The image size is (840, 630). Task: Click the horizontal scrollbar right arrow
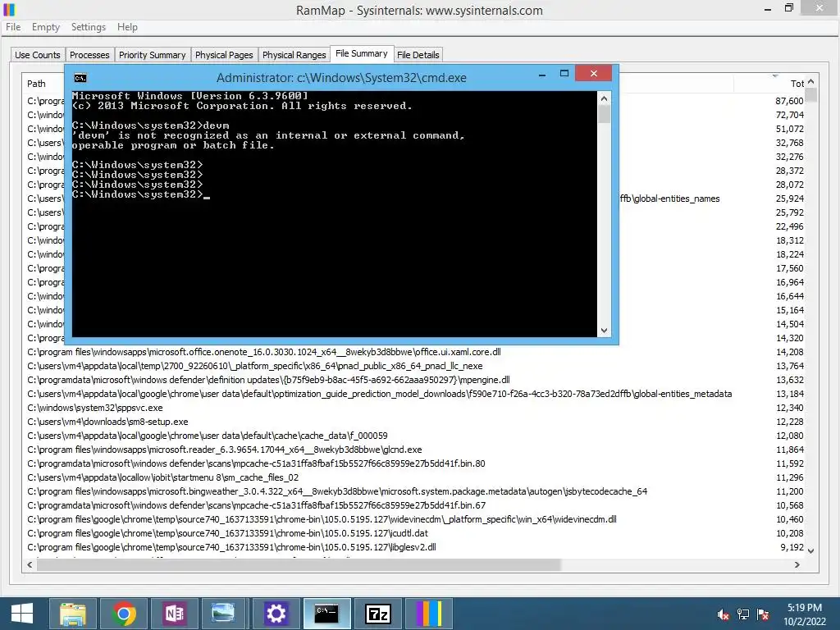pyautogui.click(x=797, y=564)
